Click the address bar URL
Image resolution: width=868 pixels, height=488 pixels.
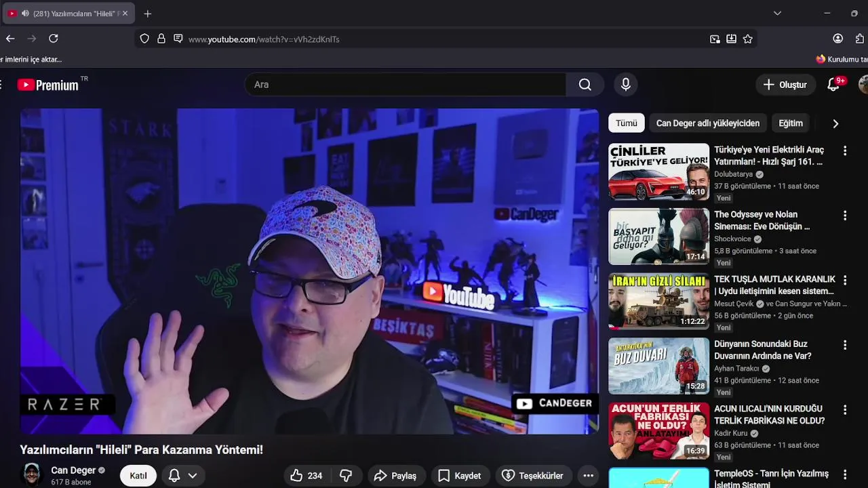tap(264, 39)
